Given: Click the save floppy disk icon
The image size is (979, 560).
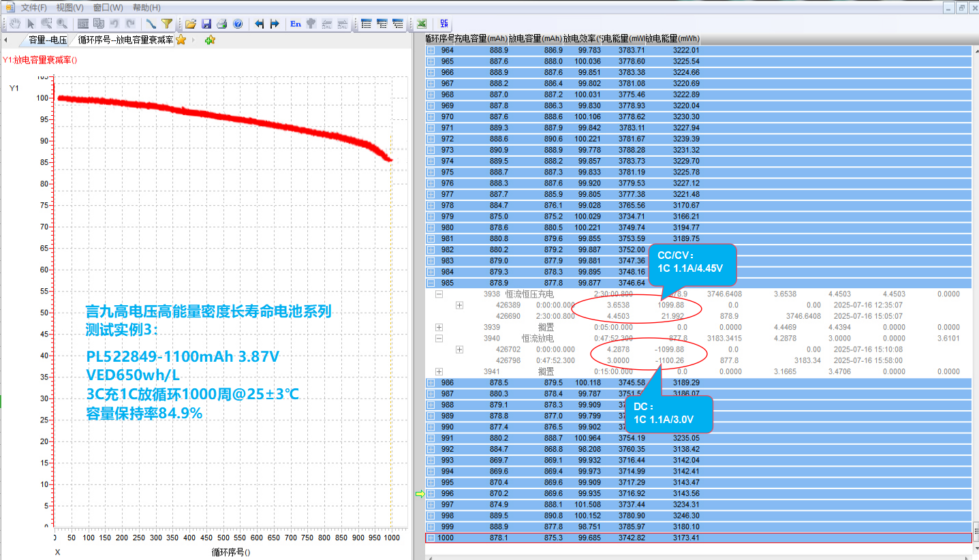Looking at the screenshot, I should click(x=206, y=24).
